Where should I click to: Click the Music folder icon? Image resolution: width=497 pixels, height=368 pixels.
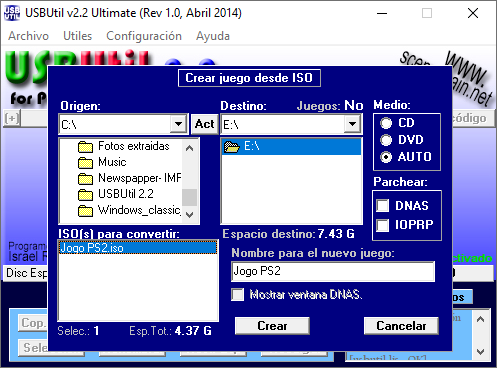tap(85, 162)
